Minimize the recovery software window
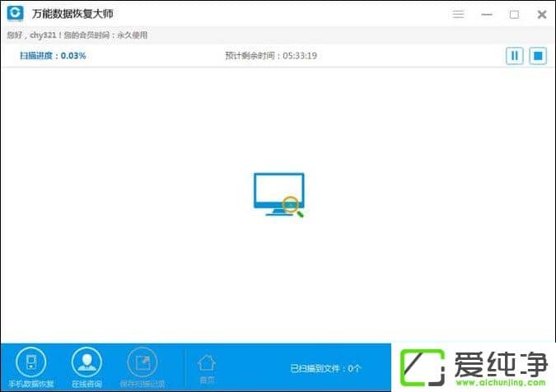The height and width of the screenshot is (392, 556). (x=487, y=14)
